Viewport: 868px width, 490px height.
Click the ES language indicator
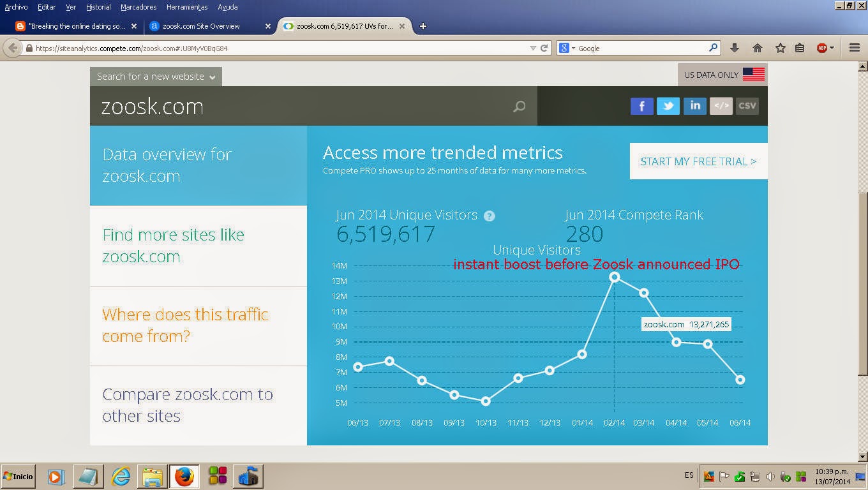tap(689, 475)
